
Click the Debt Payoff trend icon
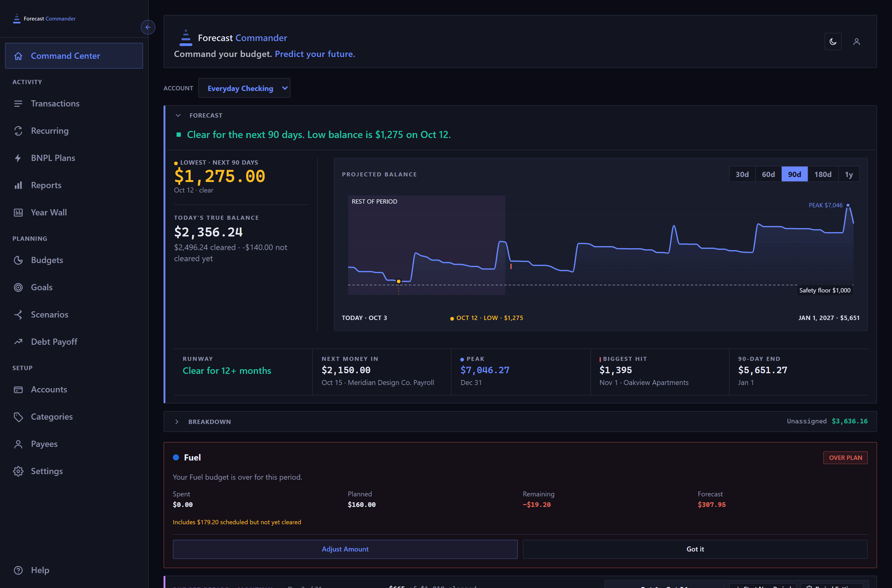(x=18, y=342)
